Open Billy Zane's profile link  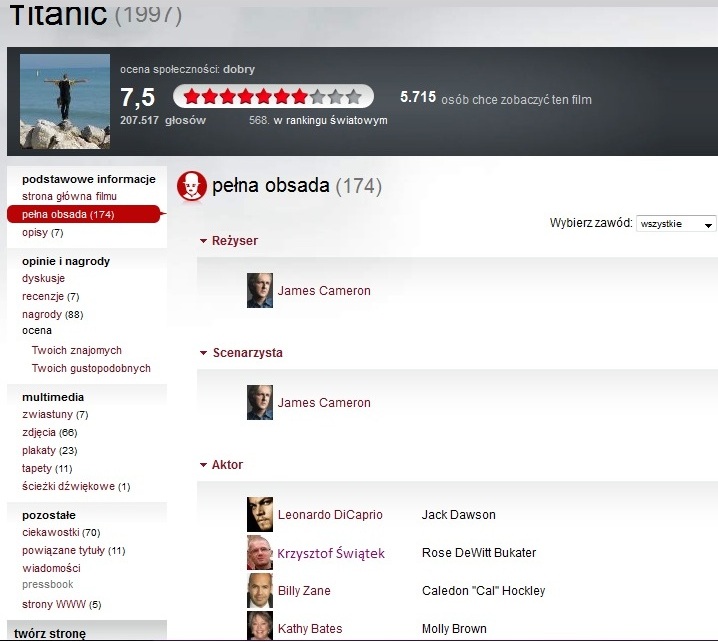[x=304, y=591]
